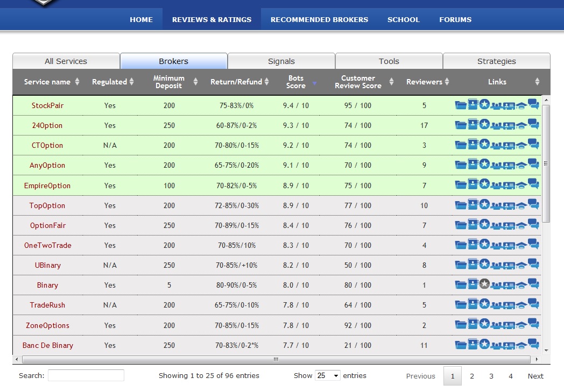564x392 pixels.
Task: Open the Show entries count dropdown
Action: pos(327,375)
